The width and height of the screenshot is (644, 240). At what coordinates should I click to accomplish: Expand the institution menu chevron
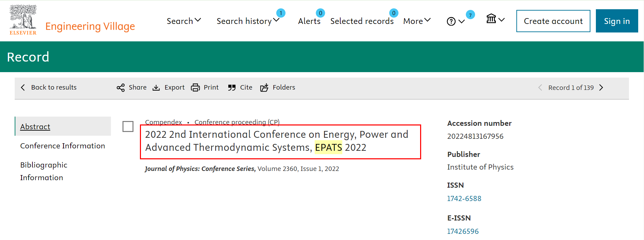point(501,20)
